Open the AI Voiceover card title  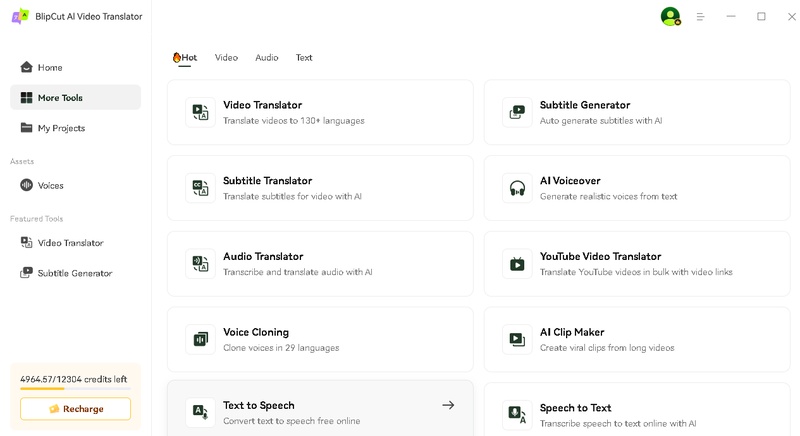pos(570,181)
